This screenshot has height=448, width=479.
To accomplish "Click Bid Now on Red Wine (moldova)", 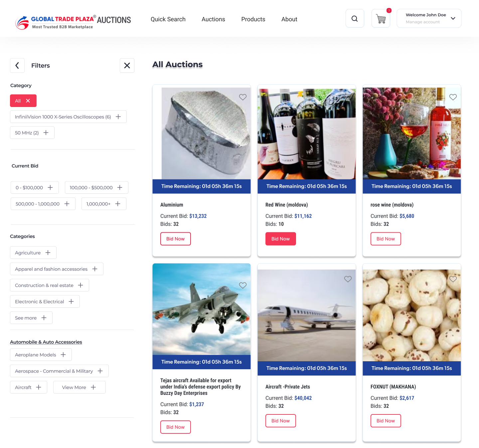I will pyautogui.click(x=281, y=239).
